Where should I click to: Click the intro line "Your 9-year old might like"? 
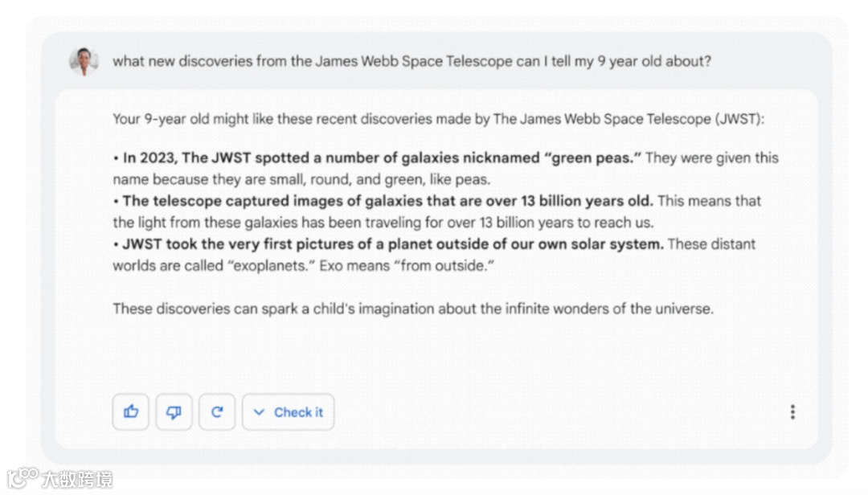pyautogui.click(x=438, y=119)
